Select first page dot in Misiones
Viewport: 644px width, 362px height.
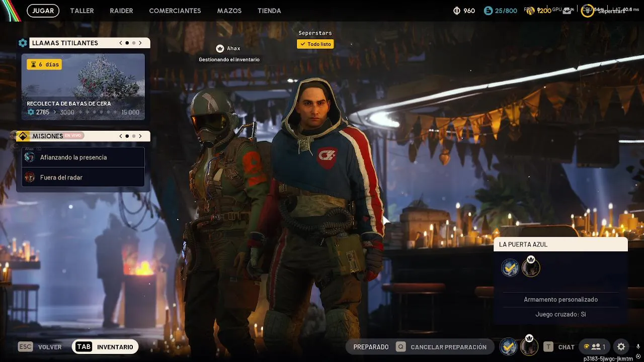tap(127, 136)
